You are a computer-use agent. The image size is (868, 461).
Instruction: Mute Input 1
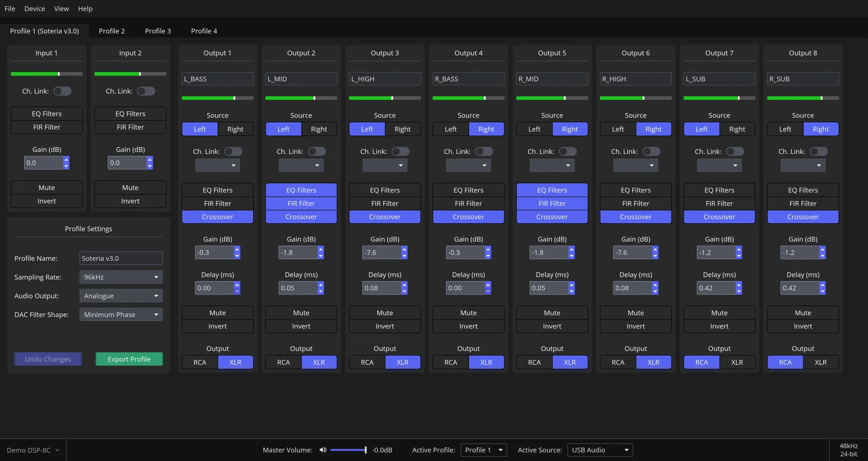pos(47,188)
